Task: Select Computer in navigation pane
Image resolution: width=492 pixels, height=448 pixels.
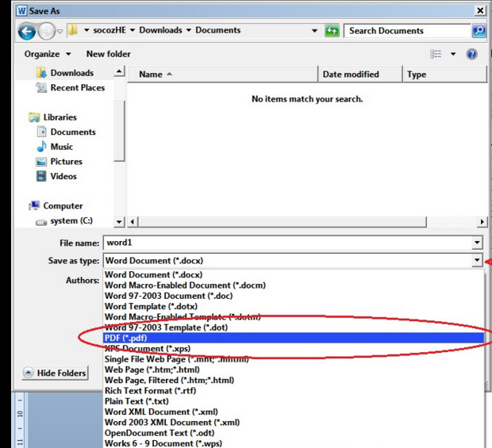Action: click(x=56, y=205)
